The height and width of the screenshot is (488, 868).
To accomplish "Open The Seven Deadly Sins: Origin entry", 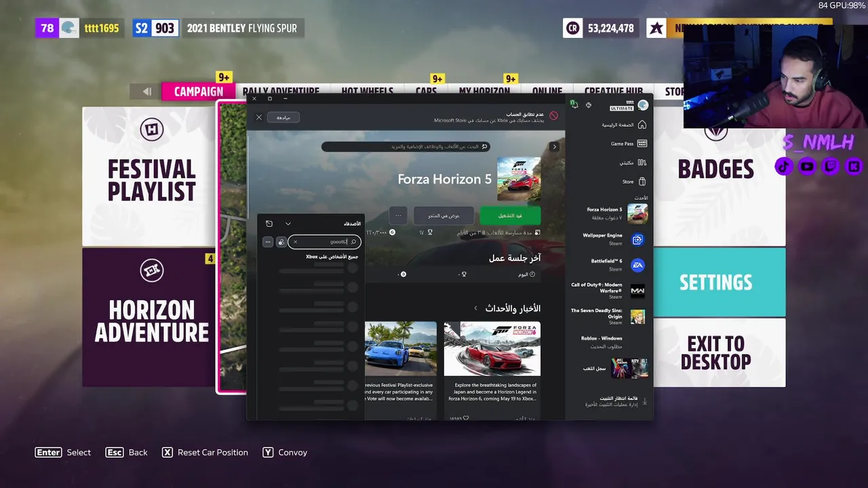I will [608, 316].
